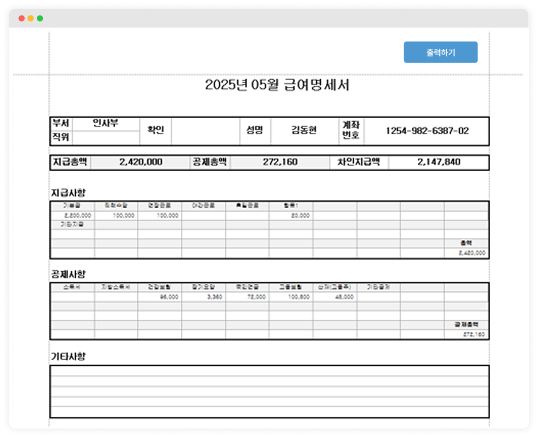Viewport: 538px width, 438px height.
Task: Click the 장기요양 column header
Action: coord(203,287)
